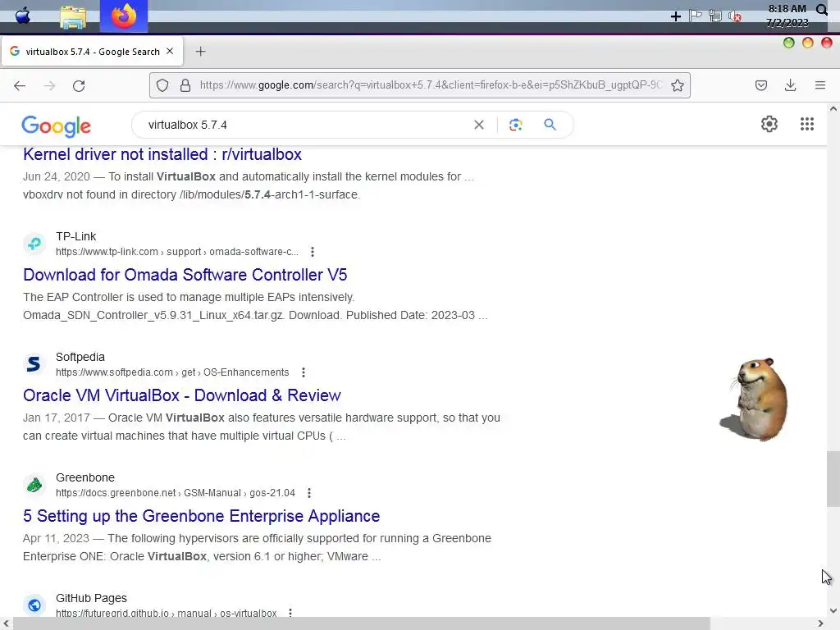The height and width of the screenshot is (630, 840).
Task: Click the date 7/2/2023 in the panel
Action: [x=787, y=22]
